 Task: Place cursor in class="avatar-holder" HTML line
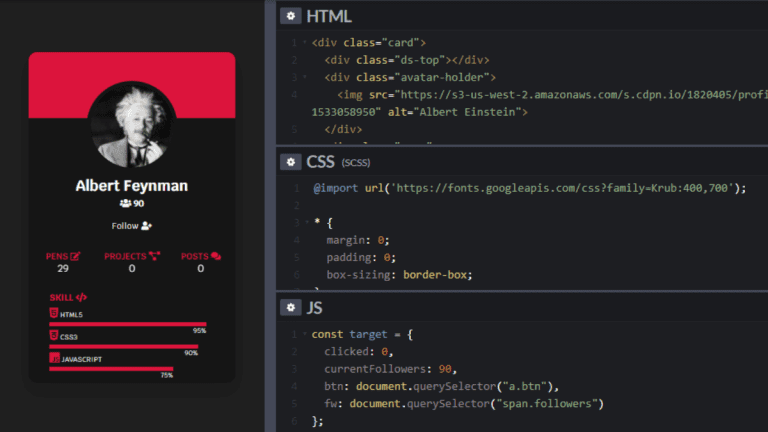tap(409, 77)
